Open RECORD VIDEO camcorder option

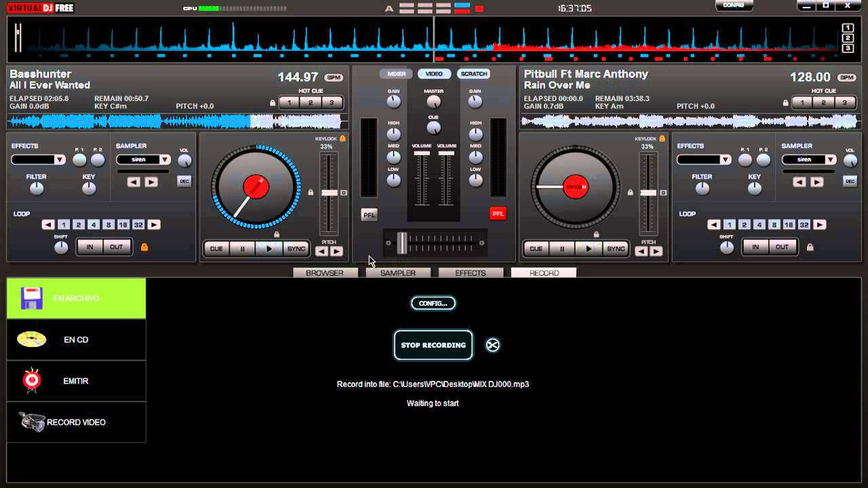click(32, 422)
